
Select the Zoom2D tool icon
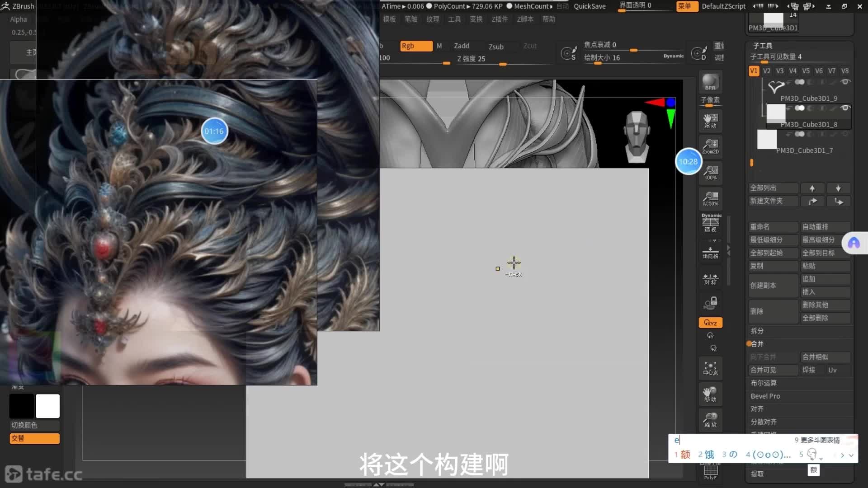710,146
